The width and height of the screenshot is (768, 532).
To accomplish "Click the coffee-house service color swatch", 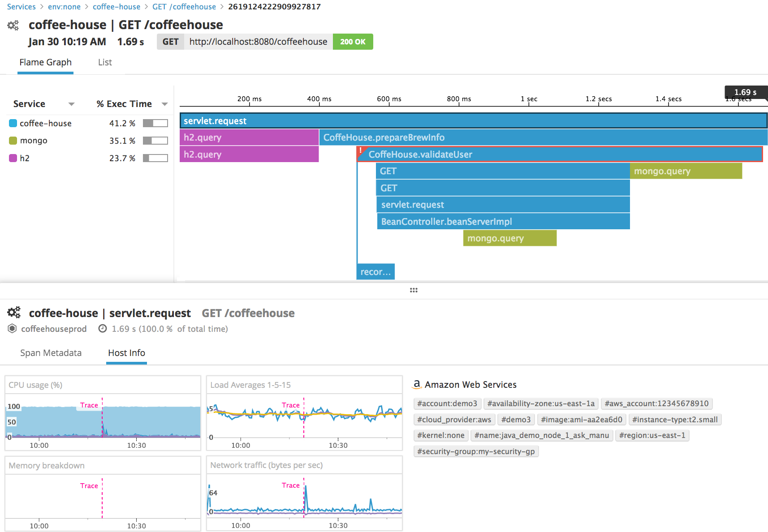I will (x=13, y=123).
